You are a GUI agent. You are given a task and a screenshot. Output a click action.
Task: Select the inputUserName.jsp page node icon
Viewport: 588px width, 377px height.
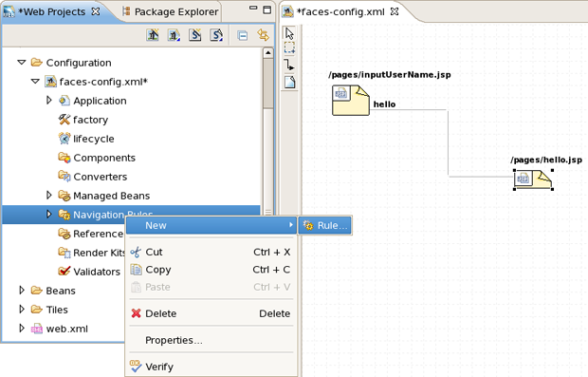[351, 101]
